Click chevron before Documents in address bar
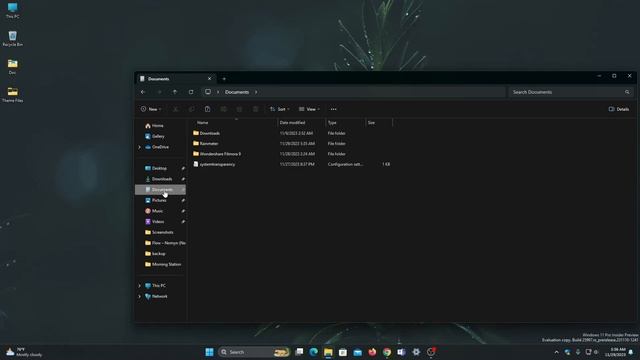Image resolution: width=640 pixels, height=360 pixels. (218, 92)
